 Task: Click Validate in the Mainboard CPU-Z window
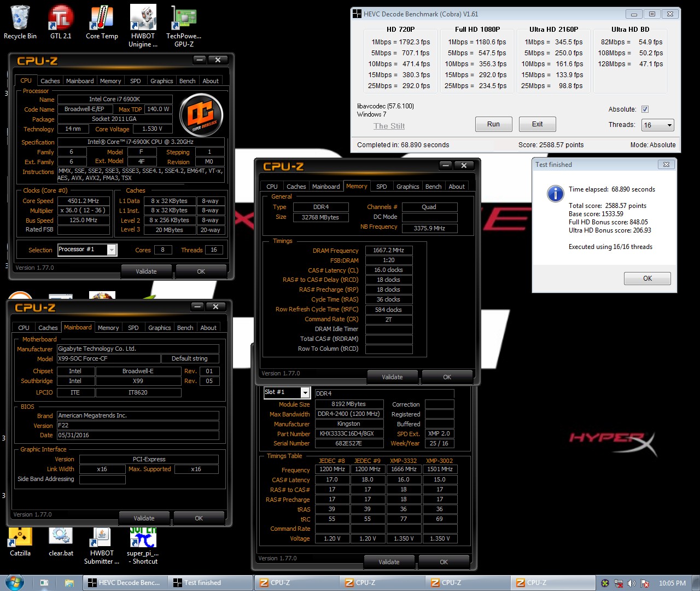click(x=144, y=518)
